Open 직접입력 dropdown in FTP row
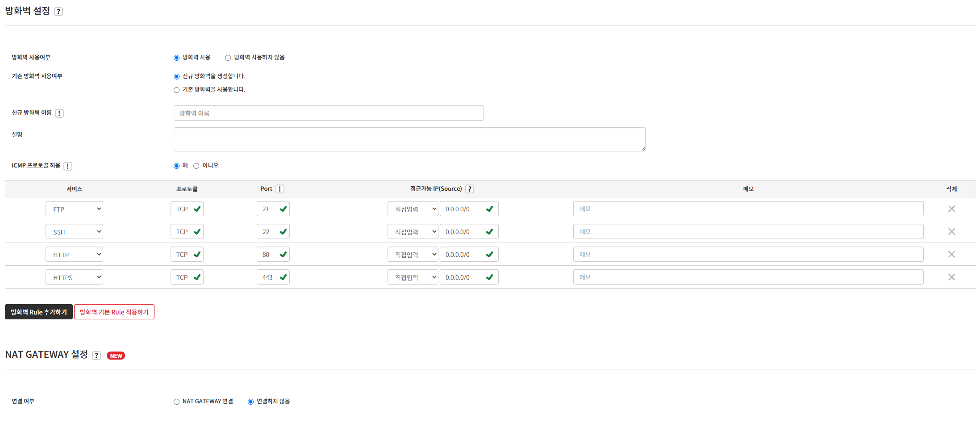This screenshot has width=980, height=423. point(413,209)
